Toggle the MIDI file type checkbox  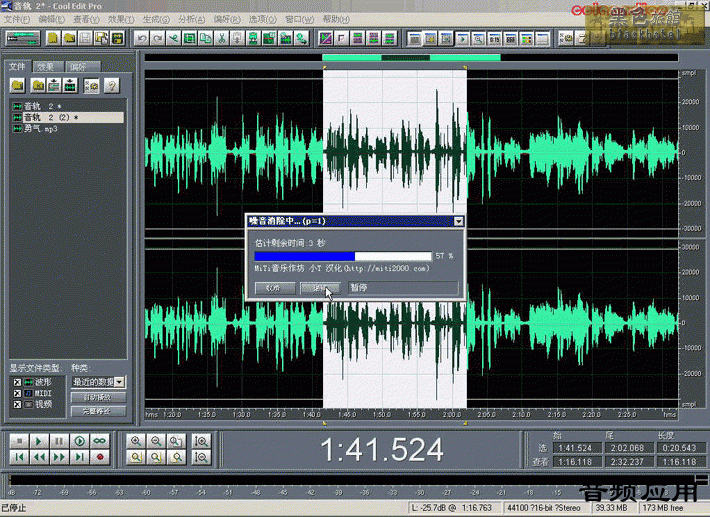17,393
